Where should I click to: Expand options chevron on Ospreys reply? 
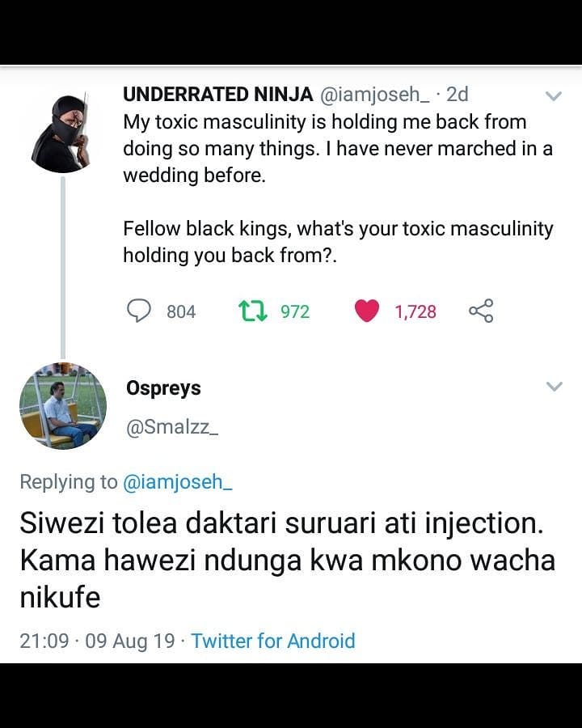(555, 387)
